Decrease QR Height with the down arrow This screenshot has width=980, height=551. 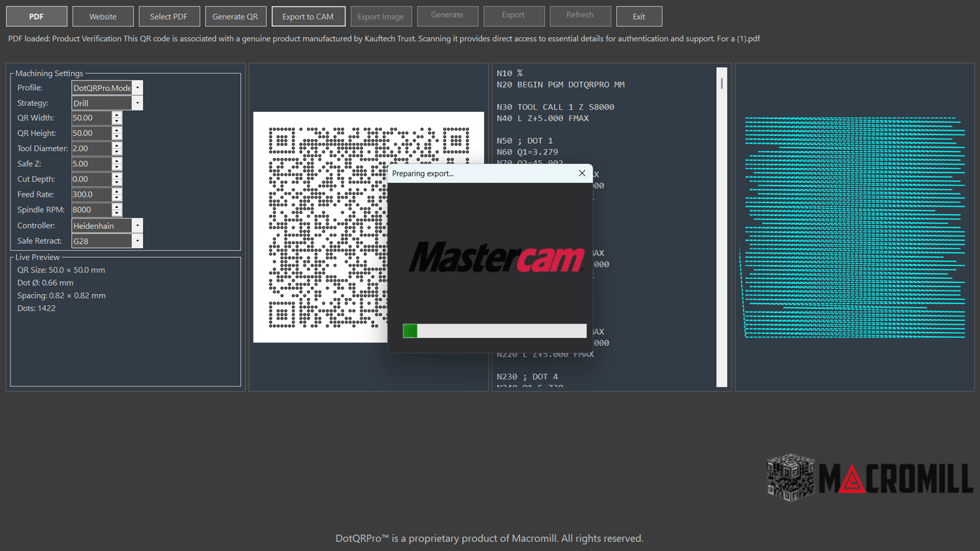coord(117,137)
